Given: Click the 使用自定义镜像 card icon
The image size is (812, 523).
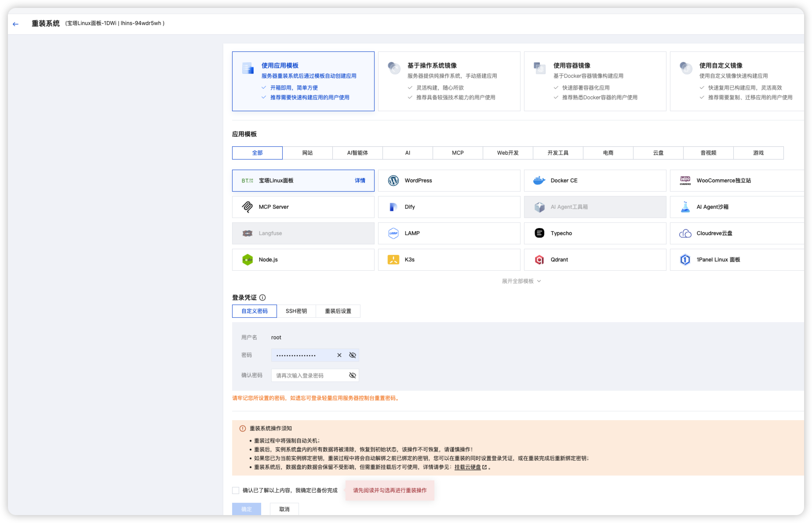Looking at the screenshot, I should (x=686, y=68).
